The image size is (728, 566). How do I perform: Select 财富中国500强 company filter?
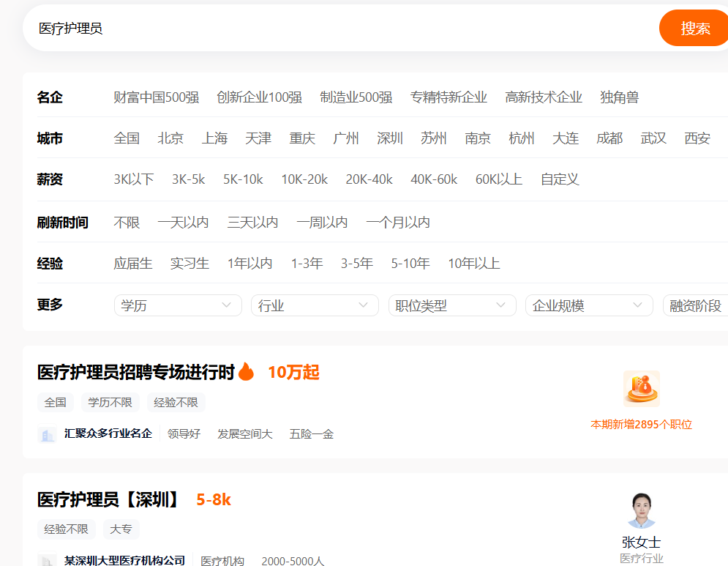pyautogui.click(x=157, y=97)
